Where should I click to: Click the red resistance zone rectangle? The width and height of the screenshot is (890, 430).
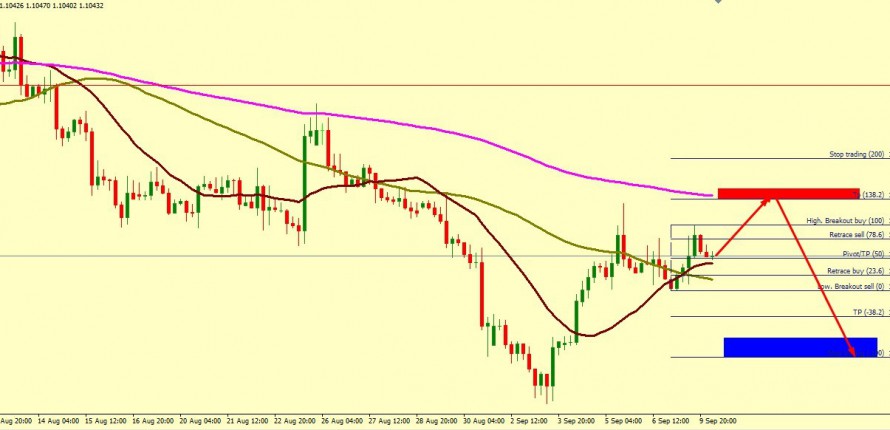(x=788, y=193)
